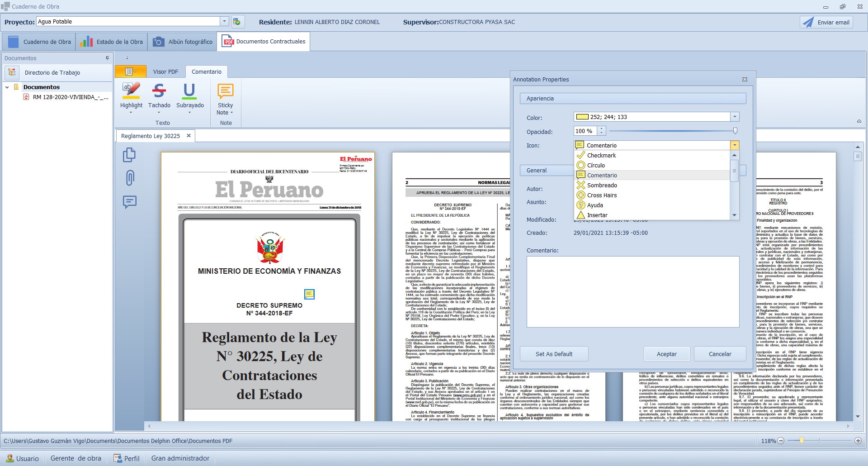Select the Subrayado underline tool
Screen dimensions: 868x466
pos(189,96)
